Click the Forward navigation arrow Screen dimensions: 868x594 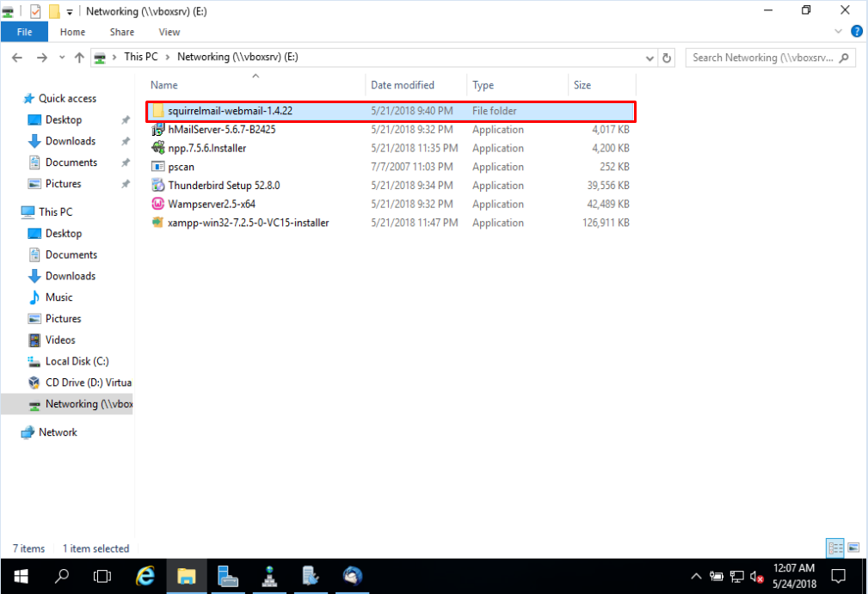pyautogui.click(x=42, y=58)
